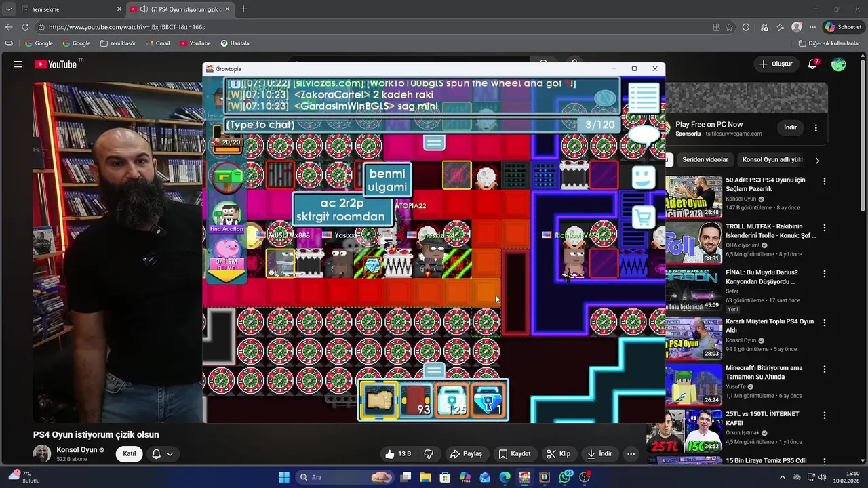Open WhatsApp from taskbar
Viewport: 868px width, 488px height.
pos(565,477)
